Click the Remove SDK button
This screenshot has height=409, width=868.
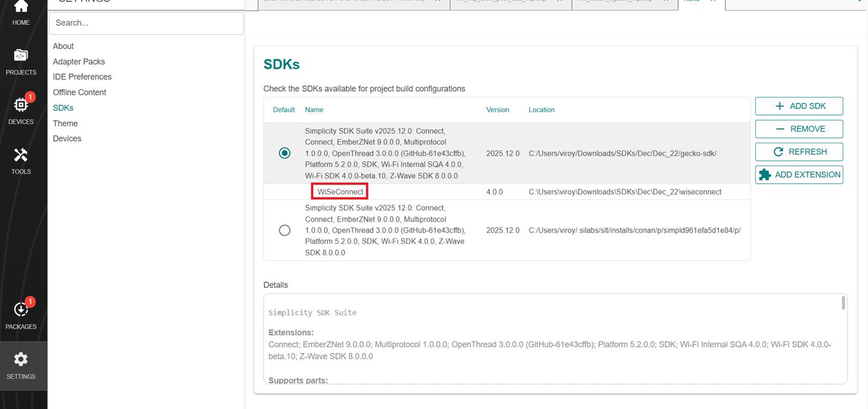coord(799,129)
